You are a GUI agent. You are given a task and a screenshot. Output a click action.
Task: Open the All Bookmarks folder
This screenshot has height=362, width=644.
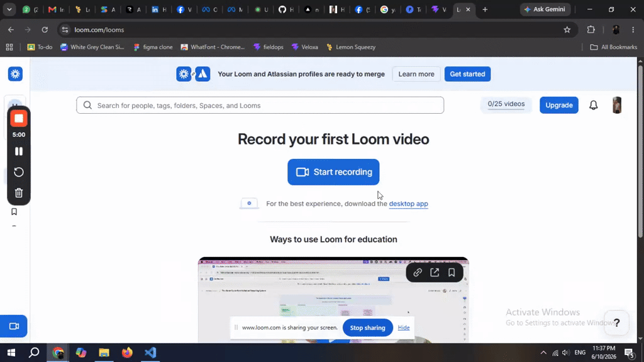pyautogui.click(x=613, y=47)
